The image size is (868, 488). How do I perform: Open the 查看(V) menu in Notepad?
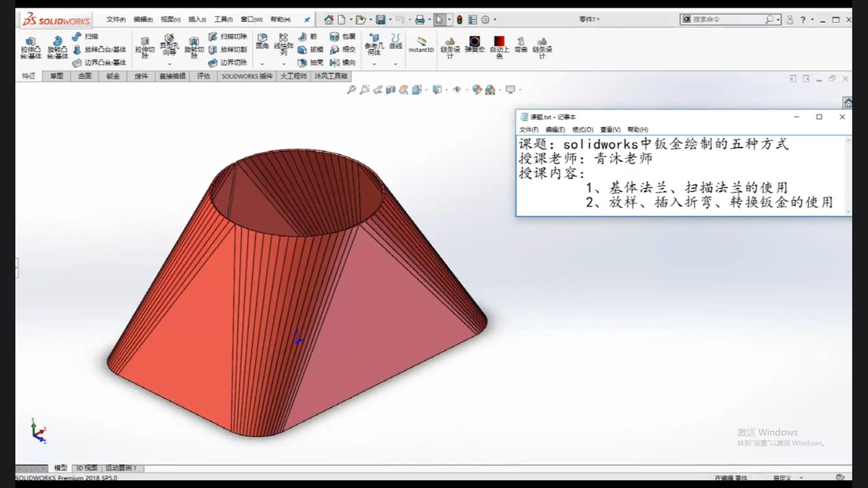pyautogui.click(x=610, y=130)
